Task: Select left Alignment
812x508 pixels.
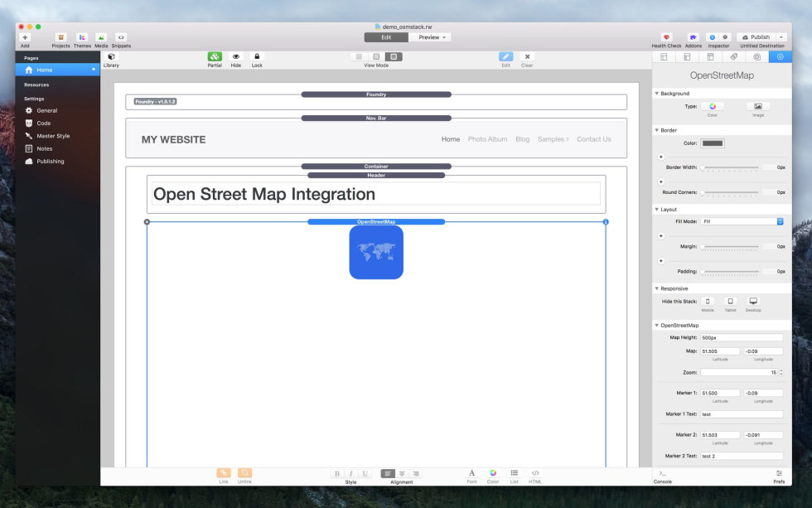Action: coord(388,473)
